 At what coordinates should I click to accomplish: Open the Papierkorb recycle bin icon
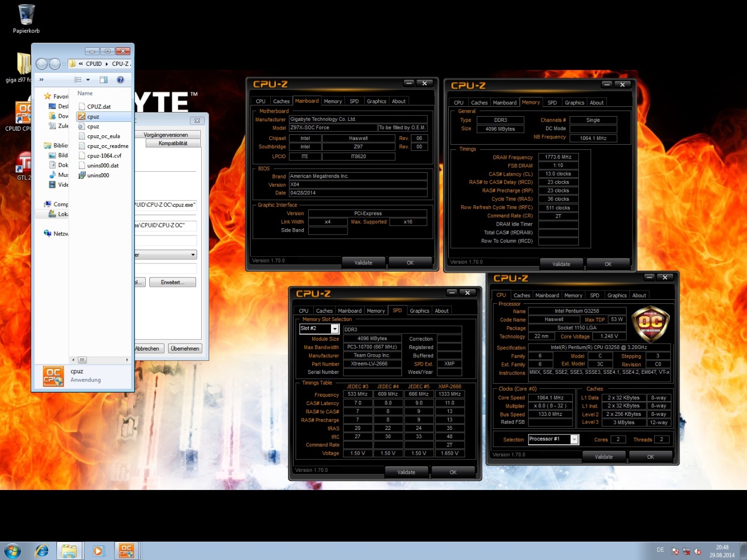[x=26, y=19]
